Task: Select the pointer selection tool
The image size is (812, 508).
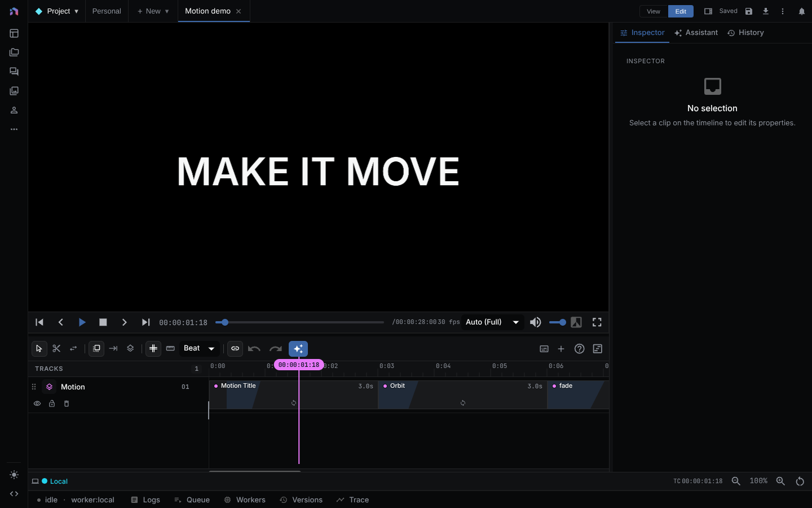Action: coord(39,349)
